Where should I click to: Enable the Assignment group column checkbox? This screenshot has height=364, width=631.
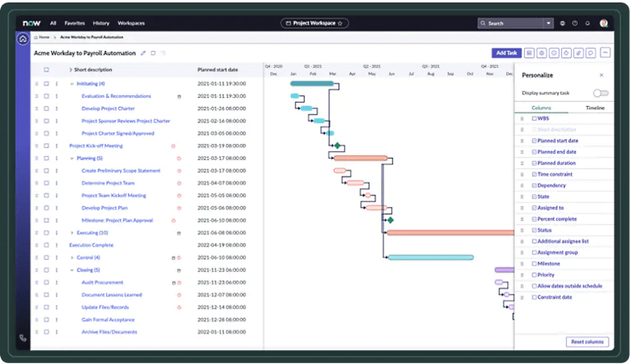[534, 252]
